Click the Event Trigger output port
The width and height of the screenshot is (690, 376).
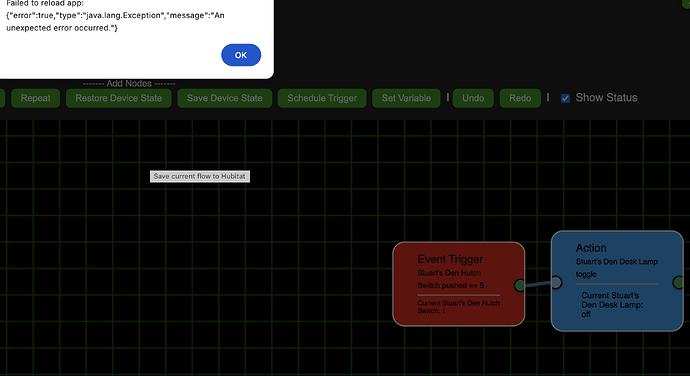pos(520,285)
